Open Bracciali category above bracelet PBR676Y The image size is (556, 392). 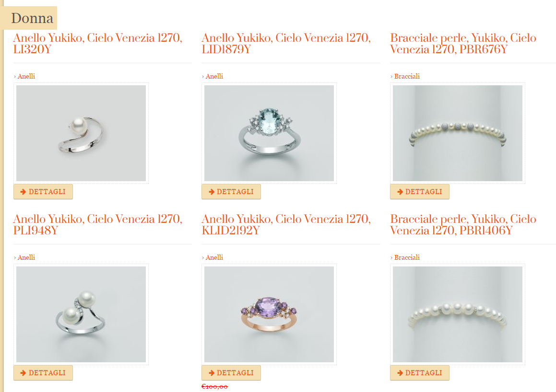407,76
